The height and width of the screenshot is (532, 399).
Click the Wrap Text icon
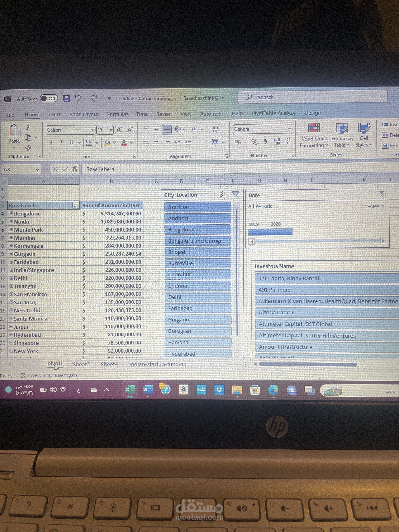tap(215, 129)
